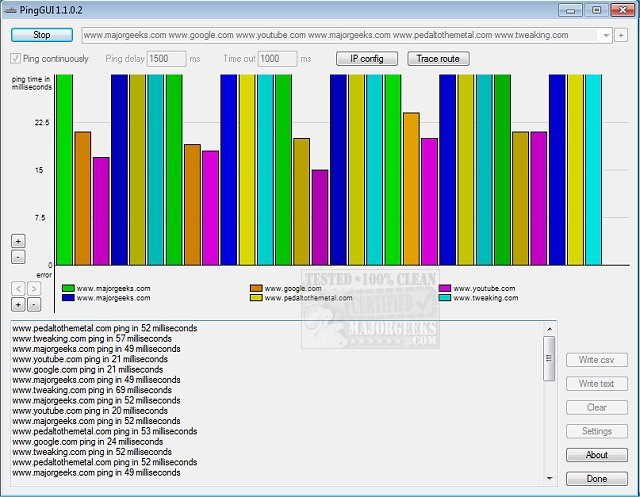The width and height of the screenshot is (640, 497).
Task: Select log line 'www.tweaking.com ping in 52 milliseconds'
Action: pos(92,452)
